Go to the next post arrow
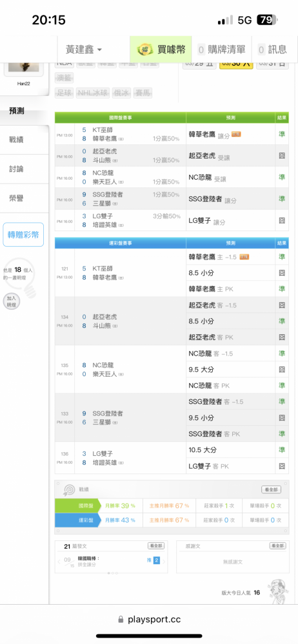This screenshot has width=298, height=644. (164, 562)
